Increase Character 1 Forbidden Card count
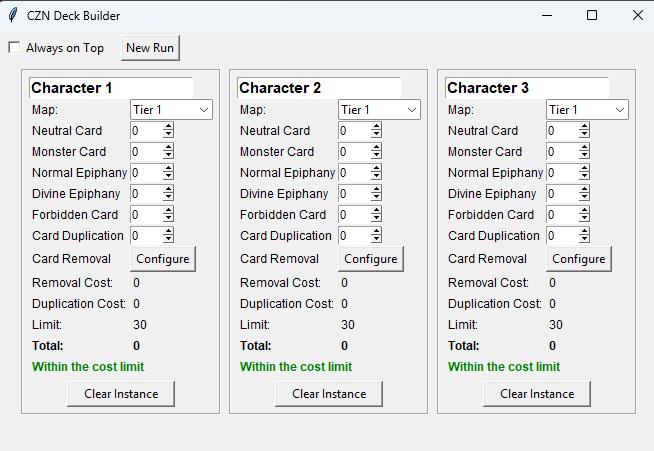Screen dimensions: 654x451 [168, 210]
